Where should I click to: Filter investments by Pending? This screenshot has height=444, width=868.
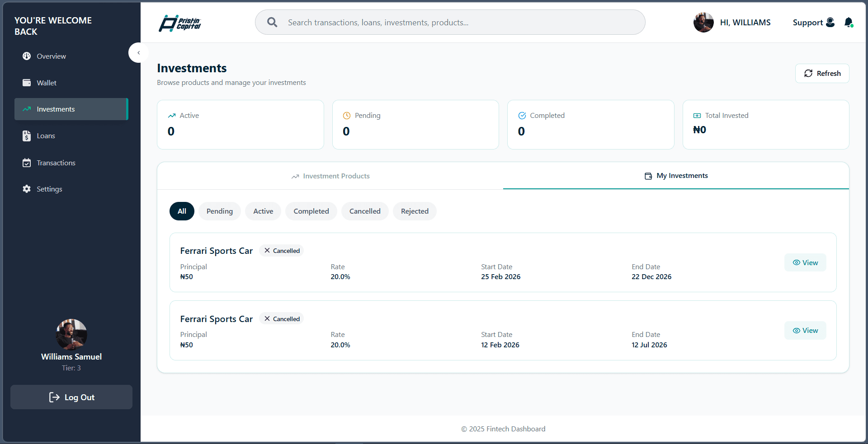(x=220, y=211)
